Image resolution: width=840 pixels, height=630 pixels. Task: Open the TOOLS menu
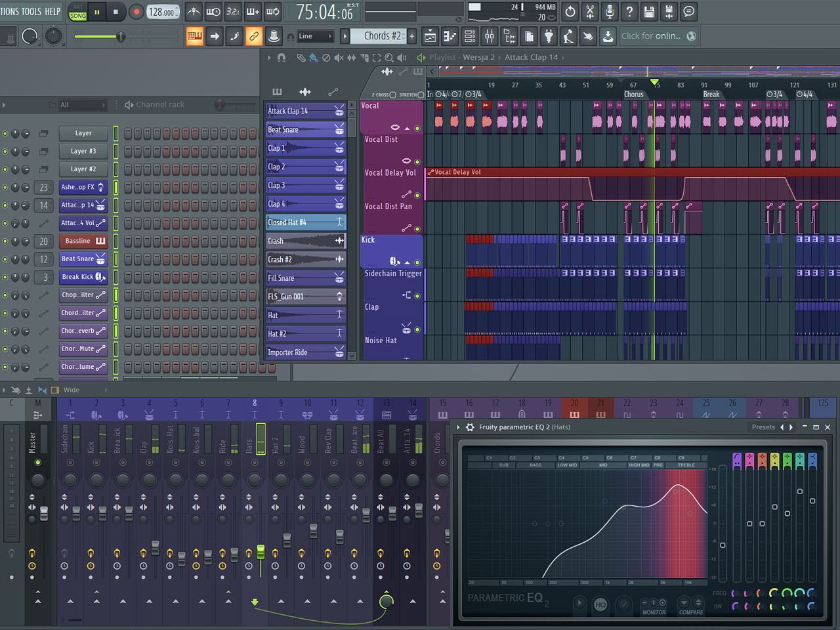[x=30, y=12]
